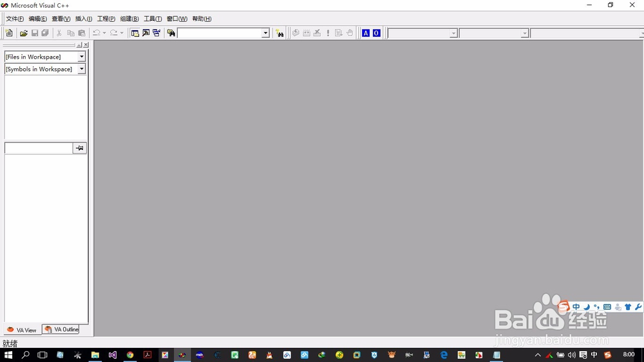Click the Search binoculars icon after the find box

tap(279, 33)
